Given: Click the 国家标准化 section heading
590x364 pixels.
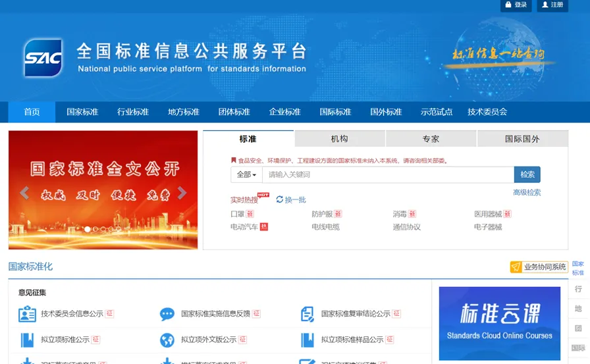Looking at the screenshot, I should [x=30, y=267].
